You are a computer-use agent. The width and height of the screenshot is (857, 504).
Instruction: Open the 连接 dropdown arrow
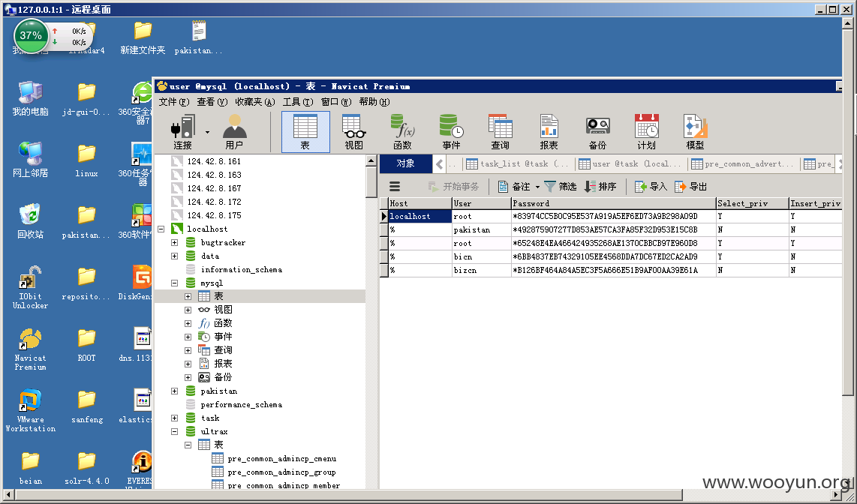pyautogui.click(x=207, y=132)
